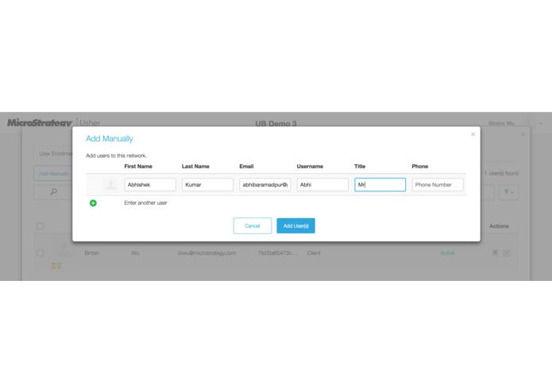Focus the Email input field
Screen dimensions: 552x392
pos(265,185)
